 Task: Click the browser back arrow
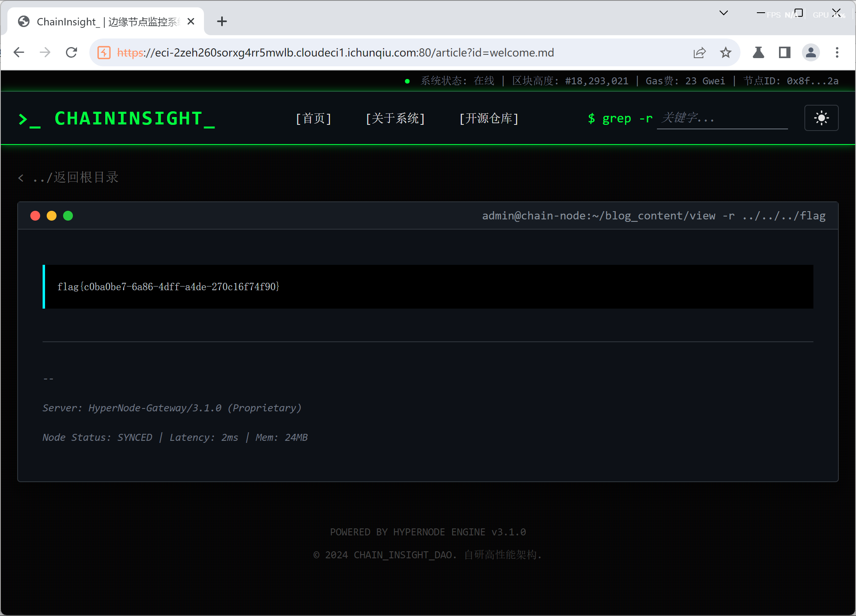[x=19, y=52]
